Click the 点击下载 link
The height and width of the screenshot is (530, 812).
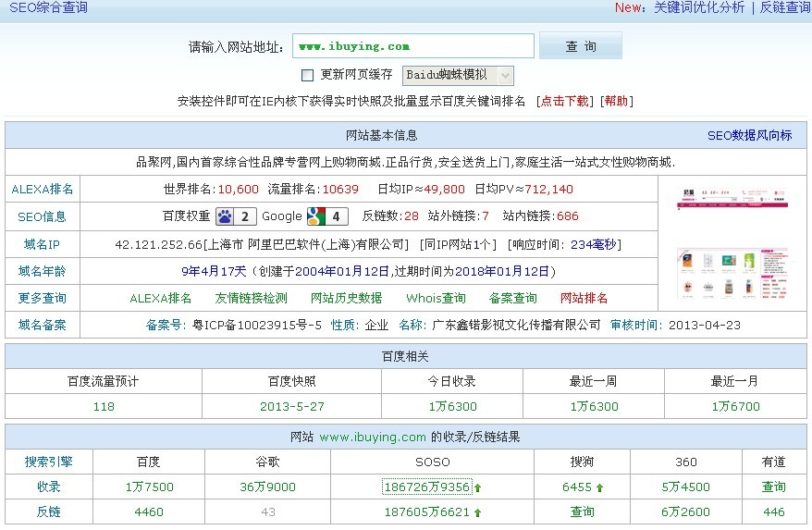[x=564, y=101]
